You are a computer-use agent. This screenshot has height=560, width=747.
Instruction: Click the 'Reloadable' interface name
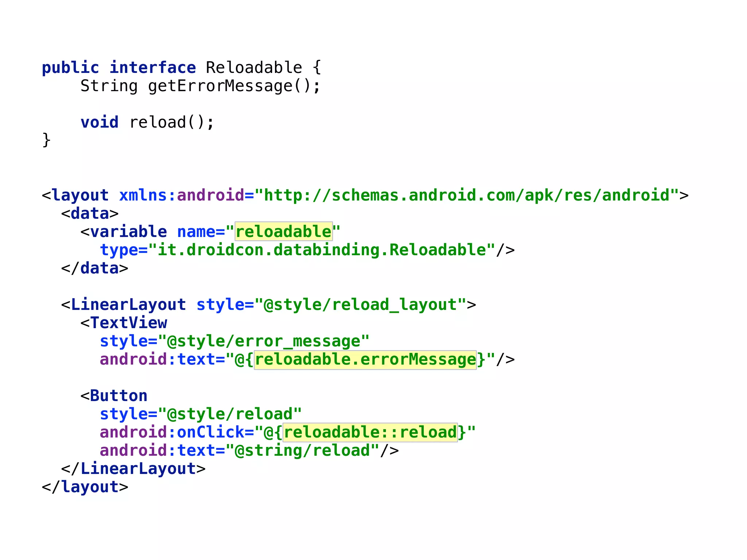(x=254, y=68)
